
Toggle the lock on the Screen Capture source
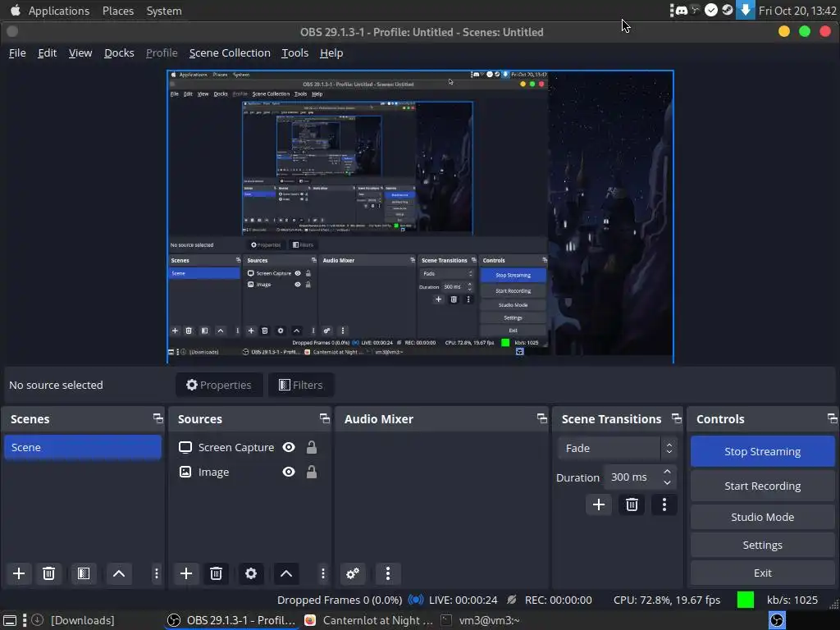311,447
